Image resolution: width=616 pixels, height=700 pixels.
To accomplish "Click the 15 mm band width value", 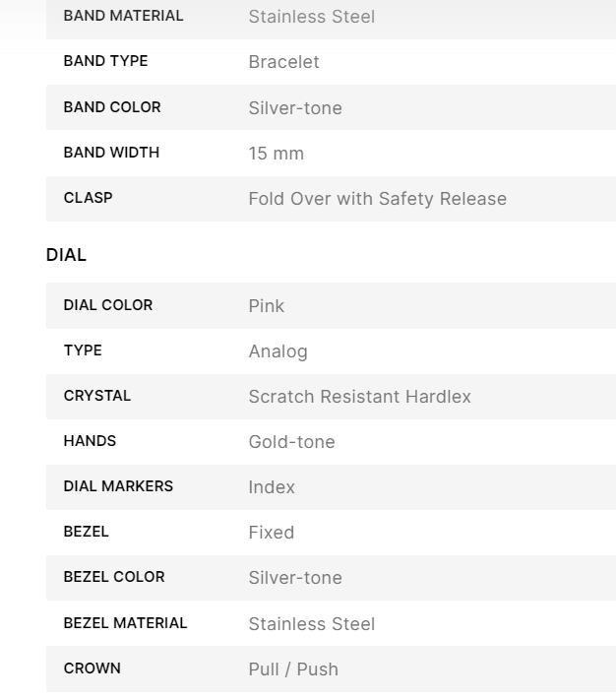I will (276, 154).
